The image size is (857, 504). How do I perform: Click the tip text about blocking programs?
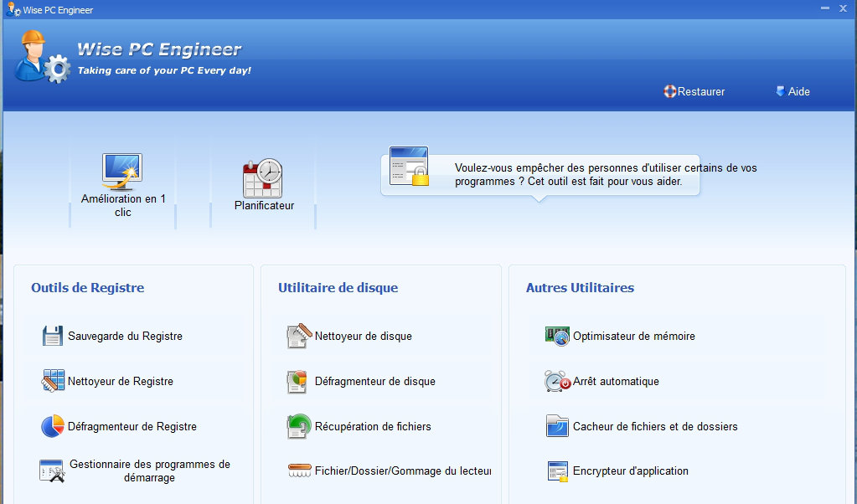pos(606,175)
